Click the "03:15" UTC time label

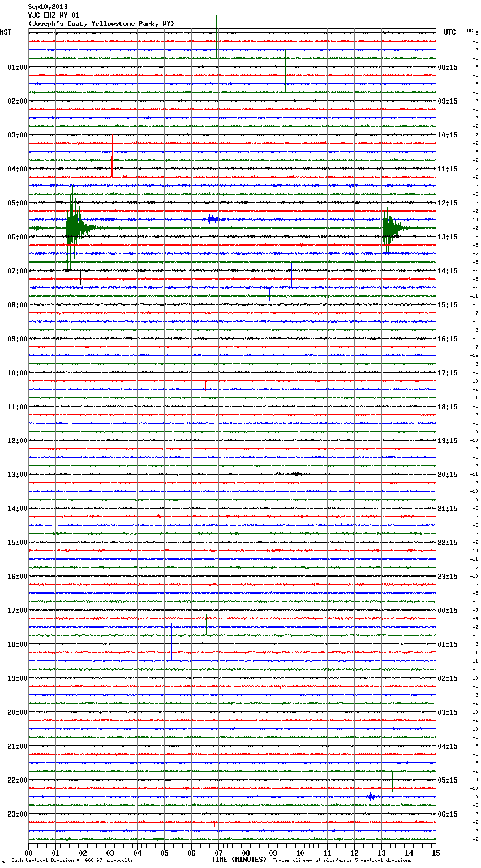448,712
